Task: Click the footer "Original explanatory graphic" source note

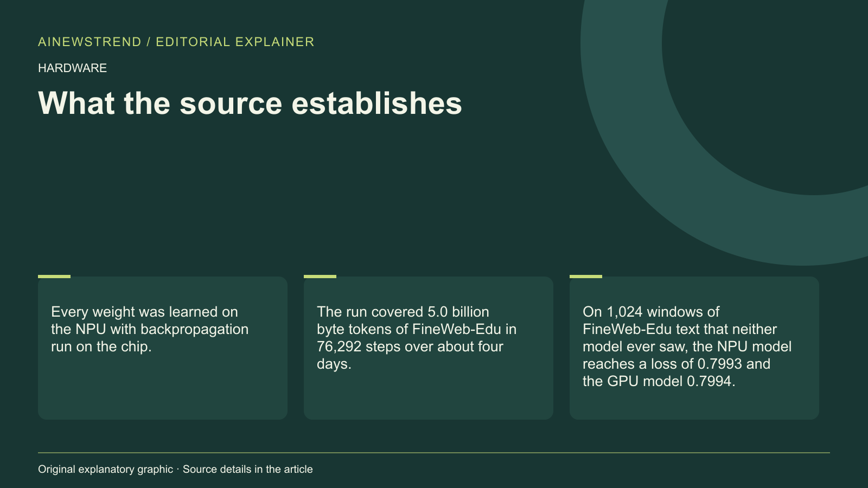Action: [175, 469]
